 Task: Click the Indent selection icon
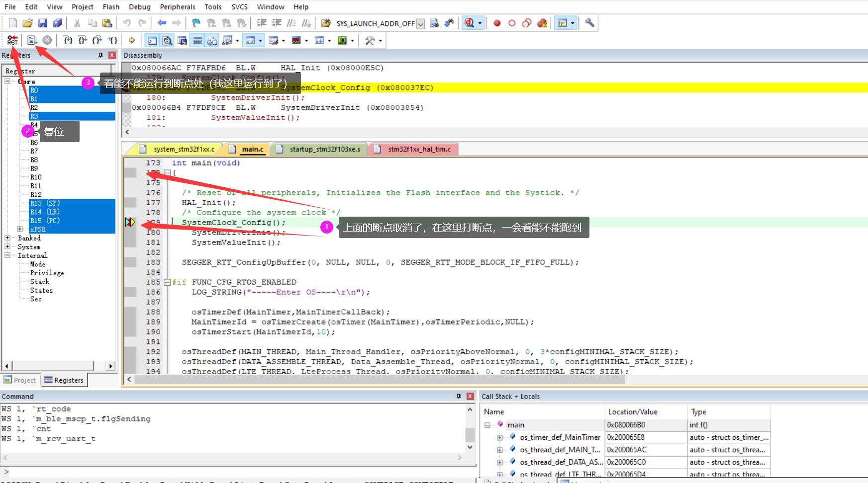261,23
